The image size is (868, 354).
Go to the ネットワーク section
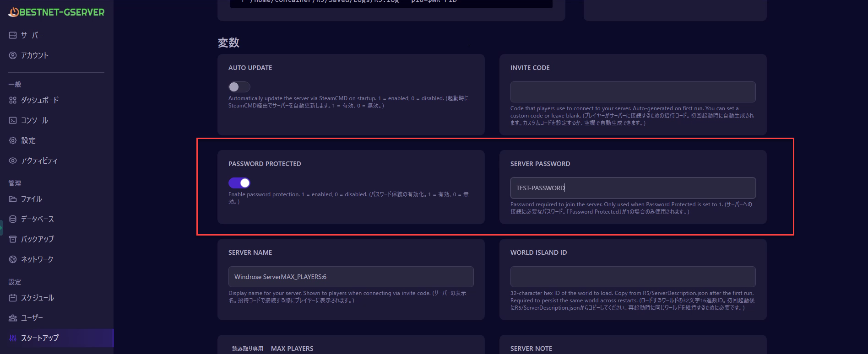[37, 259]
